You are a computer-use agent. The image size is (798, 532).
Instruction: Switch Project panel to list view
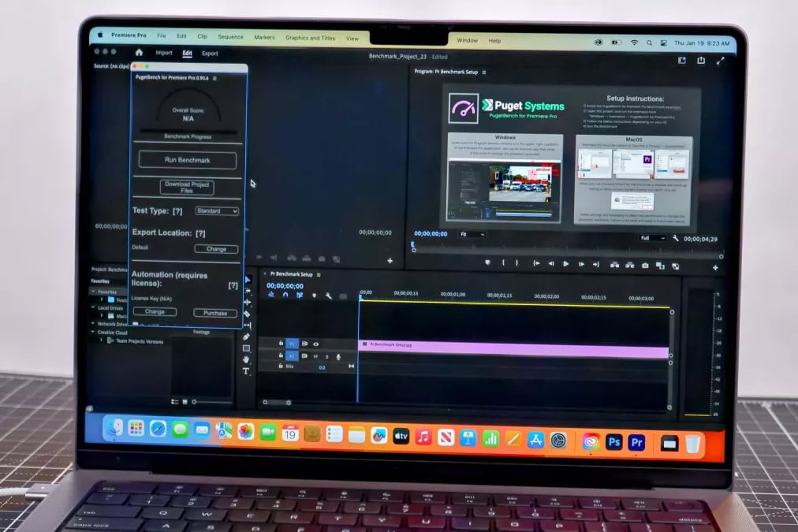[x=174, y=402]
